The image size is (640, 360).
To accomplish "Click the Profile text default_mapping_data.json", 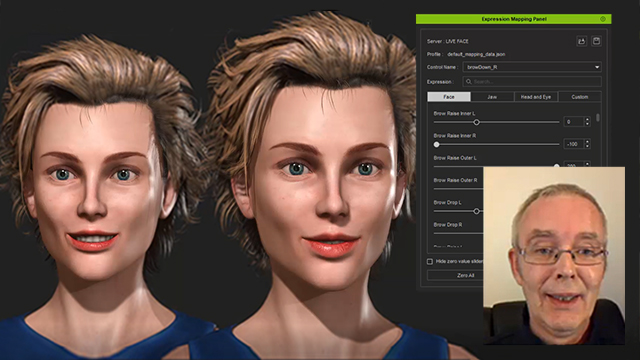I will tap(476, 54).
